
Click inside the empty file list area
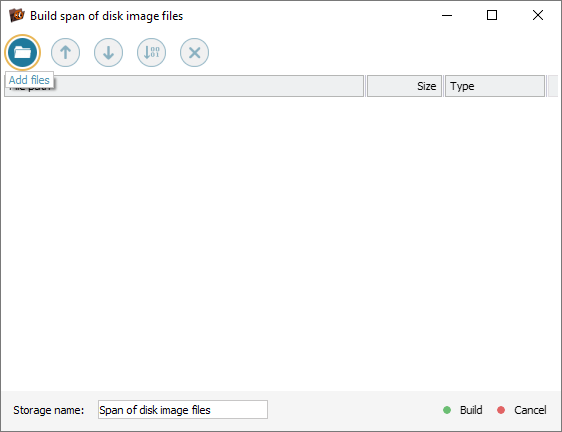click(281, 244)
